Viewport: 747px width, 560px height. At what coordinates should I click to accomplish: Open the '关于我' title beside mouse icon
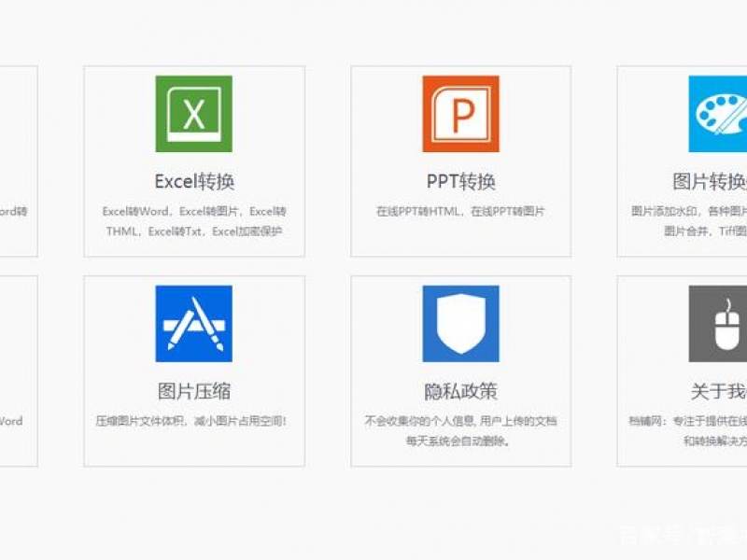pos(719,391)
